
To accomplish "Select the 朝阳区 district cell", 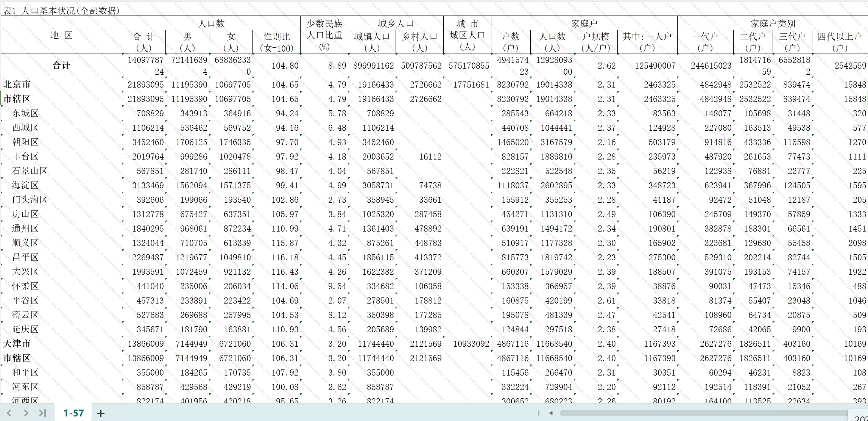I will click(25, 142).
